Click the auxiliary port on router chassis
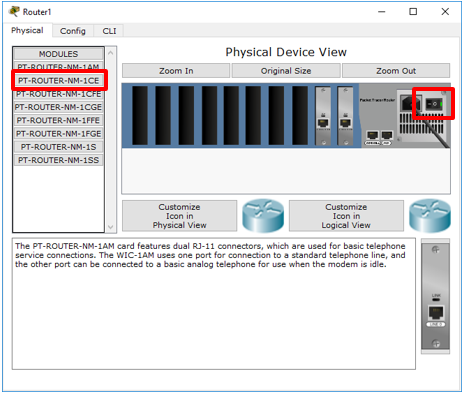 [387, 136]
